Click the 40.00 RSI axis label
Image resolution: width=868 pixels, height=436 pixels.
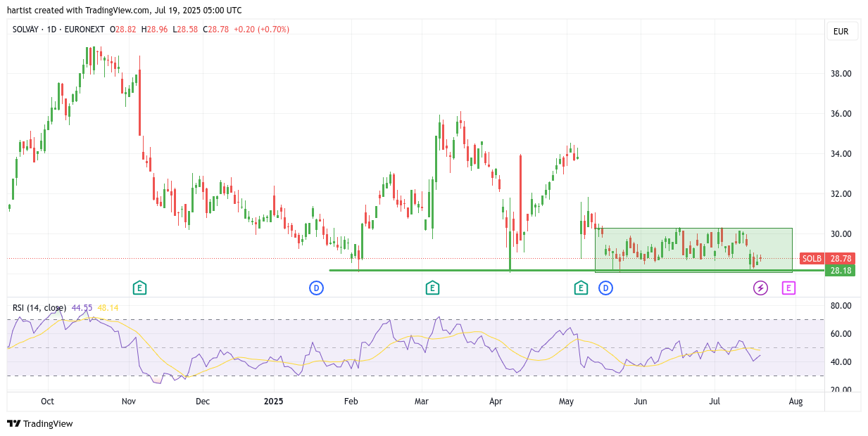click(841, 362)
